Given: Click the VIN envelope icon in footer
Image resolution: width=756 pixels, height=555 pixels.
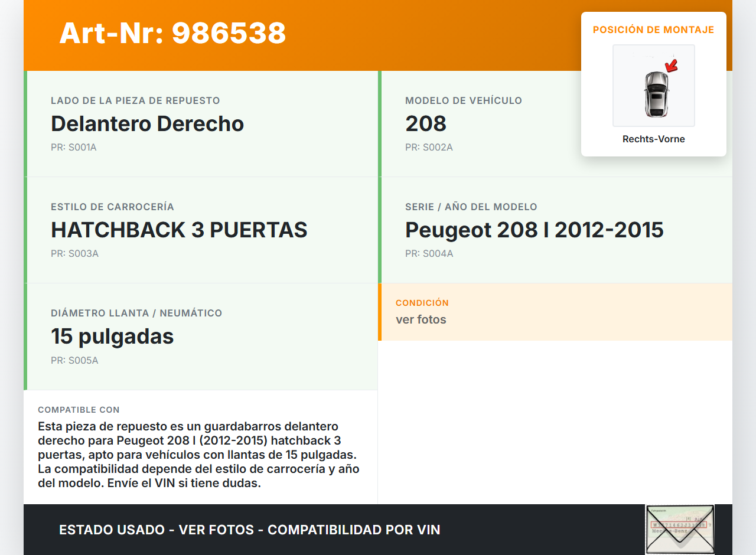Looking at the screenshot, I should tap(679, 529).
